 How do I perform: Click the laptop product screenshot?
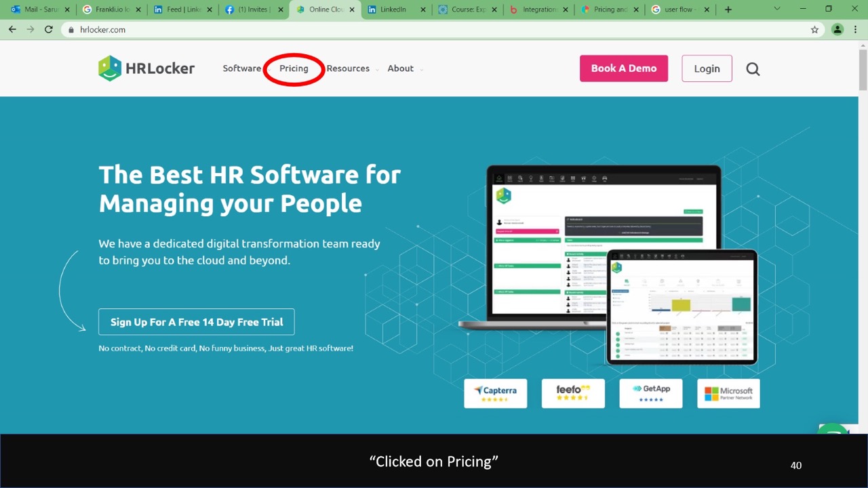tap(589, 247)
